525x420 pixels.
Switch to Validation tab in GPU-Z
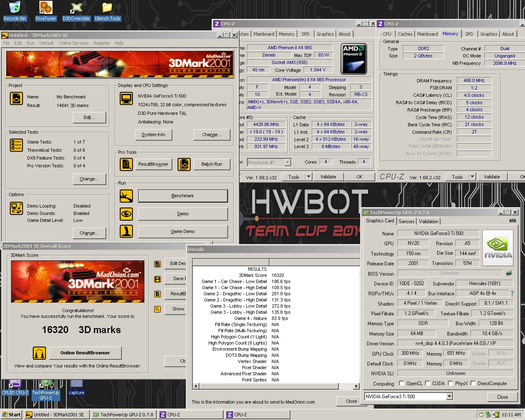(429, 221)
